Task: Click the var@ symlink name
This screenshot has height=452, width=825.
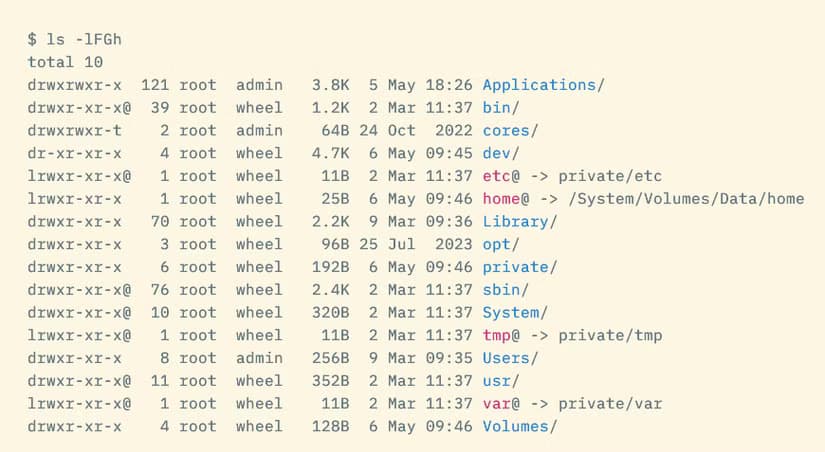Action: 501,404
